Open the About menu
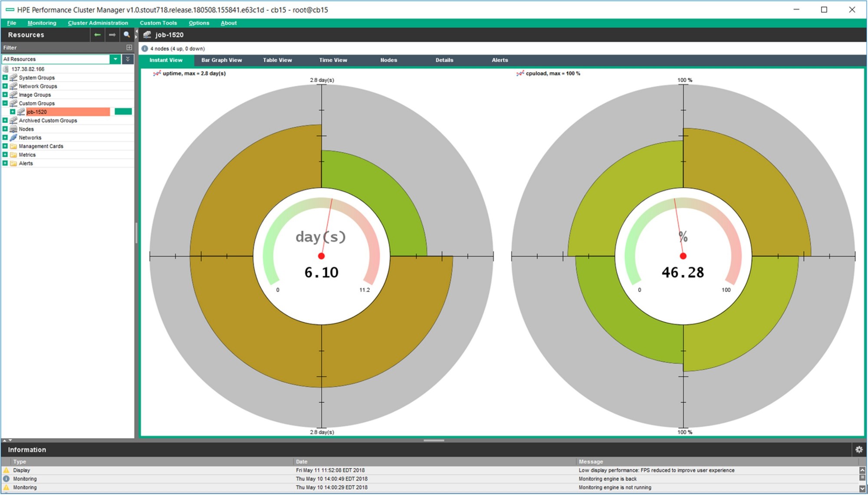868x495 pixels. pos(229,23)
